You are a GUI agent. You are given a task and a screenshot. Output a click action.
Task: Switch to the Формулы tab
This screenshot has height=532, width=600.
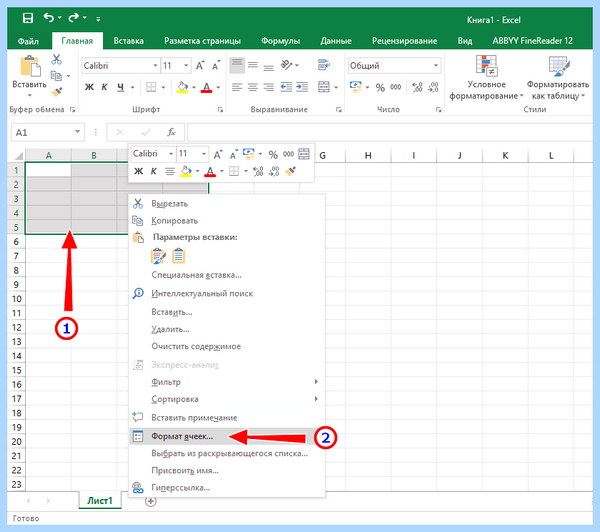280,41
